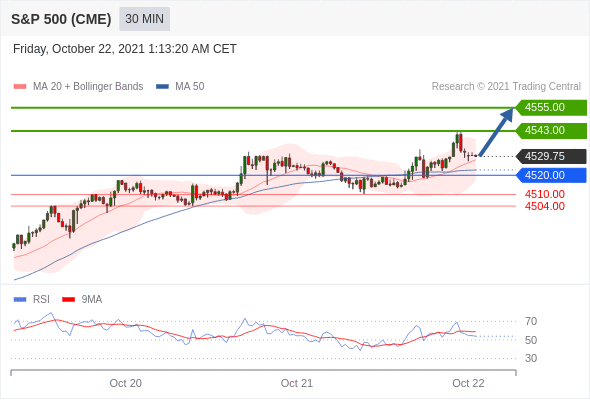Viewport: 590px width, 400px height.
Task: Click the pink MA 20 Bollinger Bands swatch
Action: pyautogui.click(x=20, y=87)
